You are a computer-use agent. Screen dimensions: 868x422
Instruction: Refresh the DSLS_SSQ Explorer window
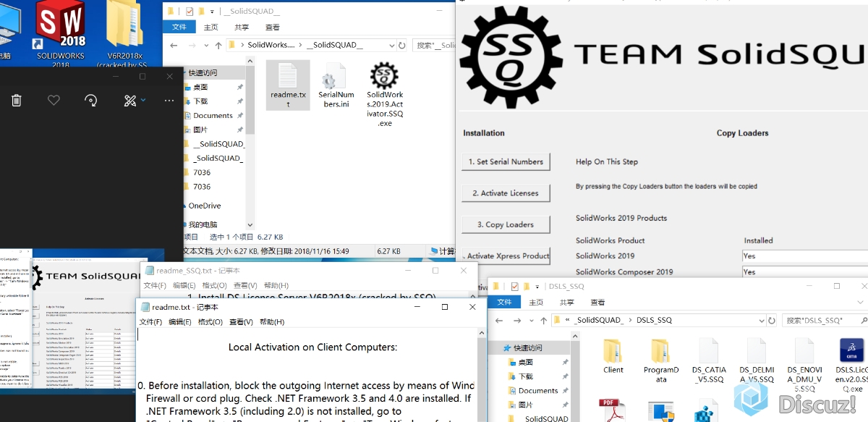772,320
